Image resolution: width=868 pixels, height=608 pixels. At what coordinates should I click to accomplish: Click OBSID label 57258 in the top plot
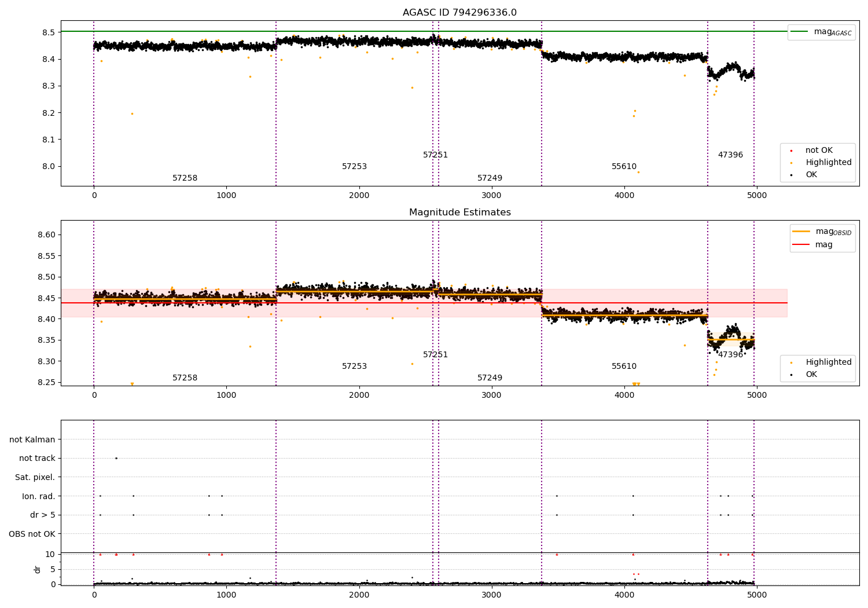coord(185,178)
